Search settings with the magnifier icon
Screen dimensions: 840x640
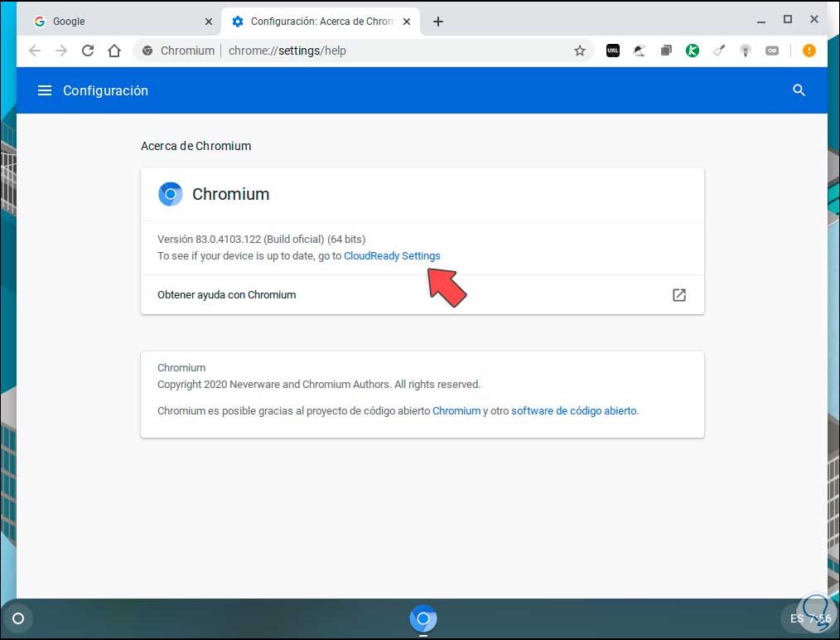[799, 90]
